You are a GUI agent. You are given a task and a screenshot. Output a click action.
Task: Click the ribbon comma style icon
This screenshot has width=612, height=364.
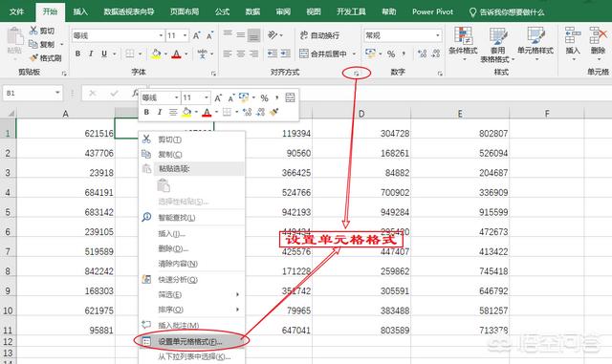404,54
